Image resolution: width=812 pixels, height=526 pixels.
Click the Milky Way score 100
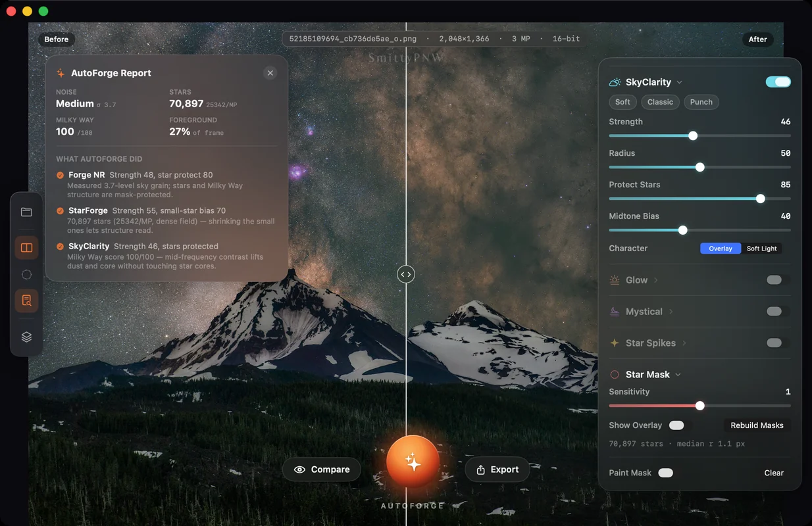[65, 131]
